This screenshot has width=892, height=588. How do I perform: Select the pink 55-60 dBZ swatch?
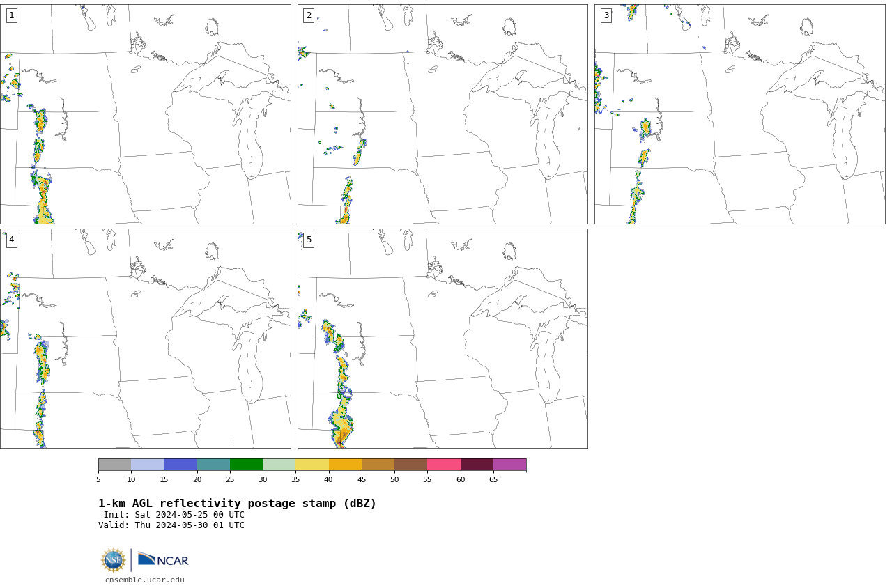[444, 465]
